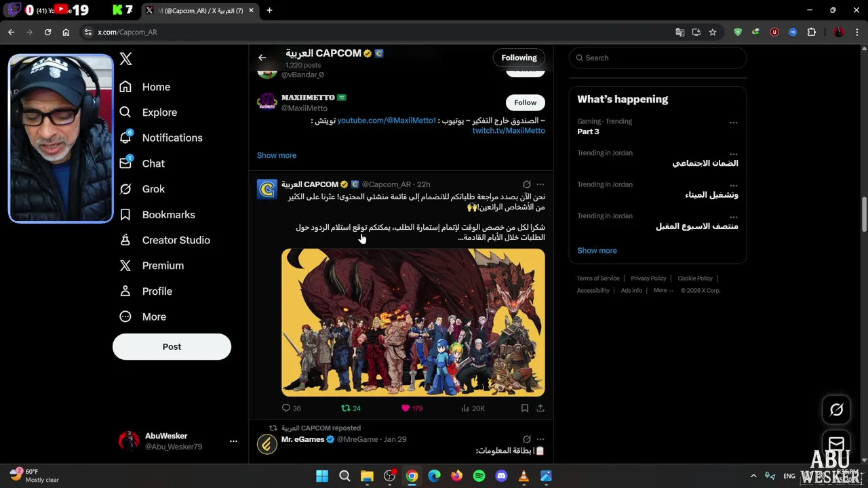The width and height of the screenshot is (868, 488).
Task: Open the floating Grok button
Action: click(x=836, y=409)
